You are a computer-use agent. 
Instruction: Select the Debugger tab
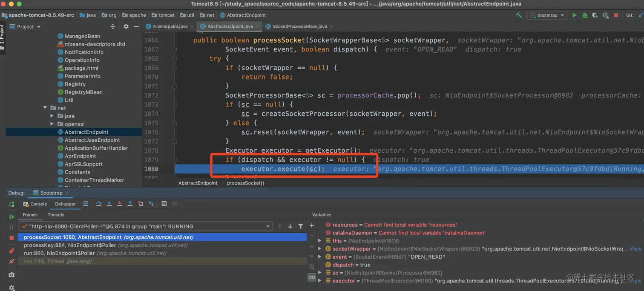[x=65, y=204]
